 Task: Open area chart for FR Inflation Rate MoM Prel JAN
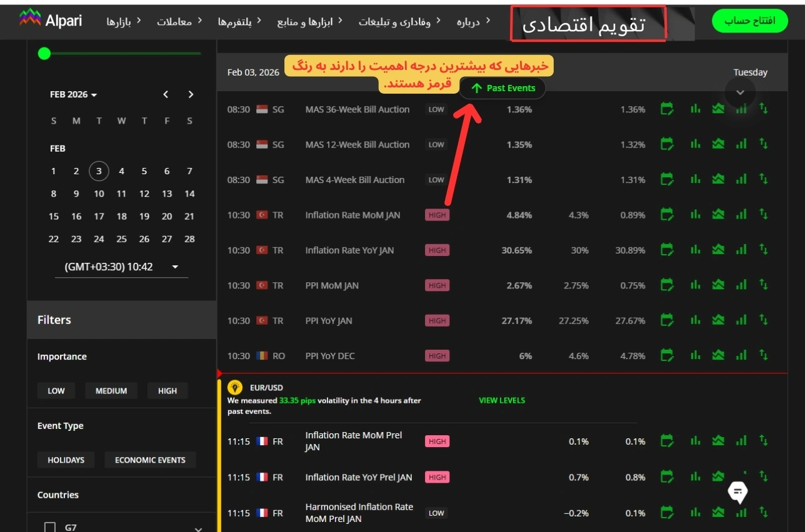[718, 441]
